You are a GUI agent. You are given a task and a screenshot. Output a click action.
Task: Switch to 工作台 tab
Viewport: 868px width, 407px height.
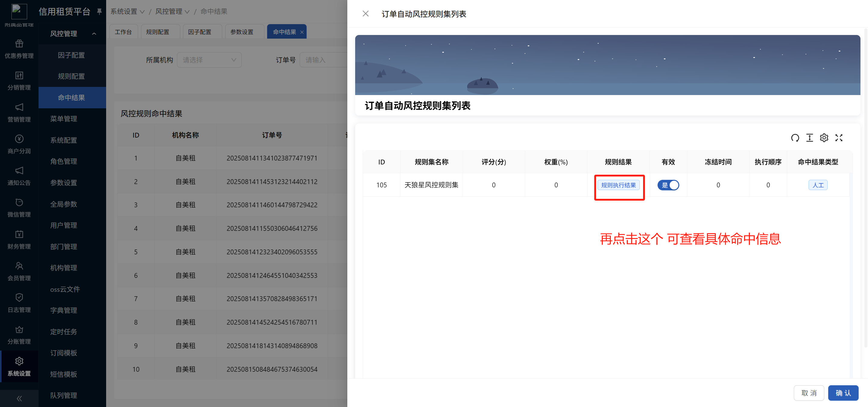pyautogui.click(x=123, y=32)
